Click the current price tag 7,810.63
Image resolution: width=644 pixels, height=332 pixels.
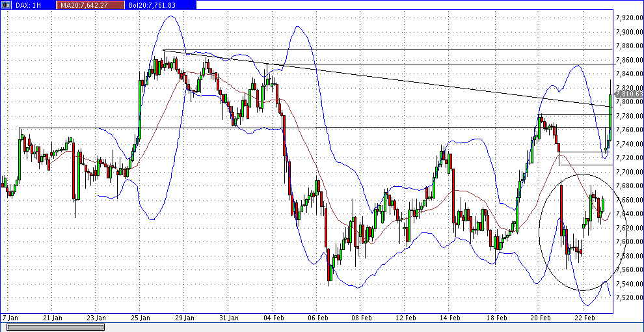click(x=630, y=94)
